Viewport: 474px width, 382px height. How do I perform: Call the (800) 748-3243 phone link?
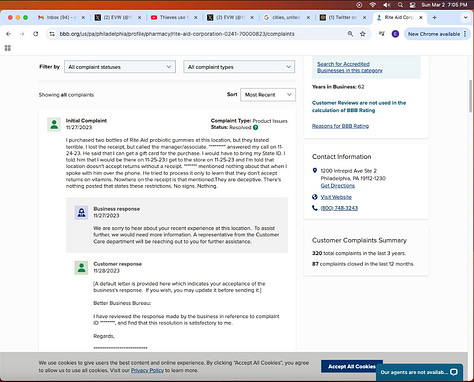(x=339, y=208)
